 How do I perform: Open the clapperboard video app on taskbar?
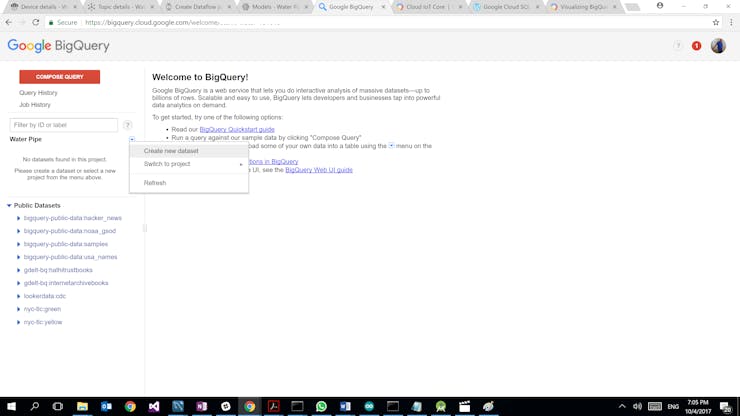coord(464,407)
